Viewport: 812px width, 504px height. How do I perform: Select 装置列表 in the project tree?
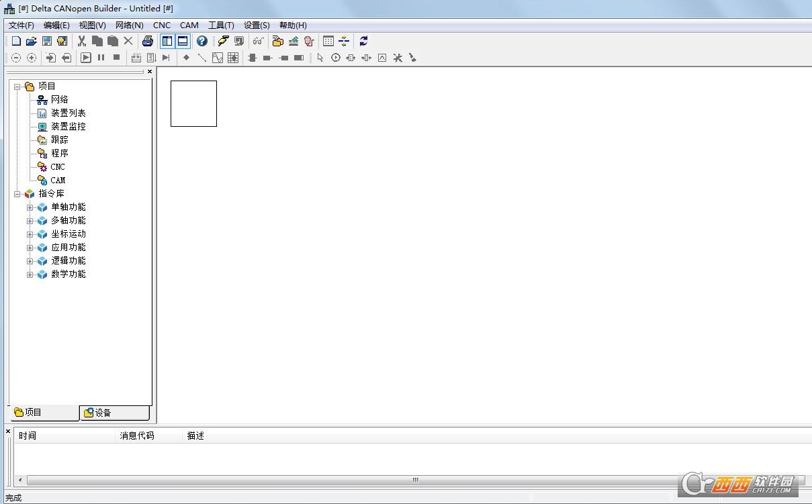pos(69,113)
